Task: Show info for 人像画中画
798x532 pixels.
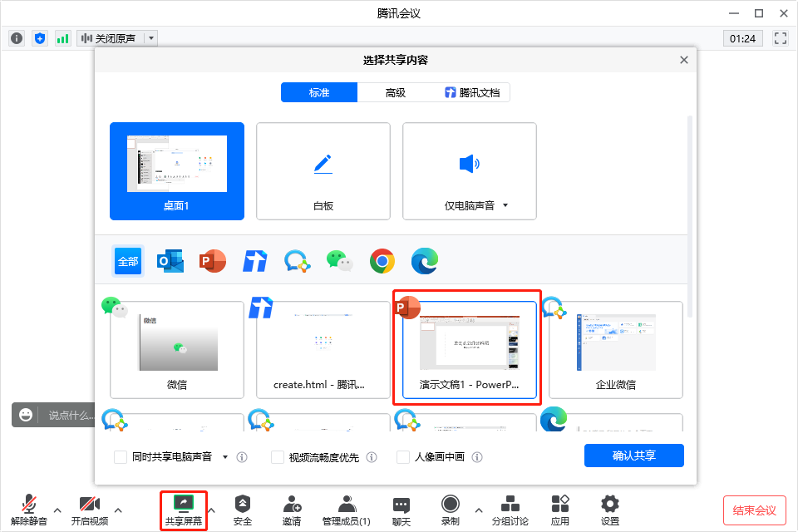Action: [477, 457]
